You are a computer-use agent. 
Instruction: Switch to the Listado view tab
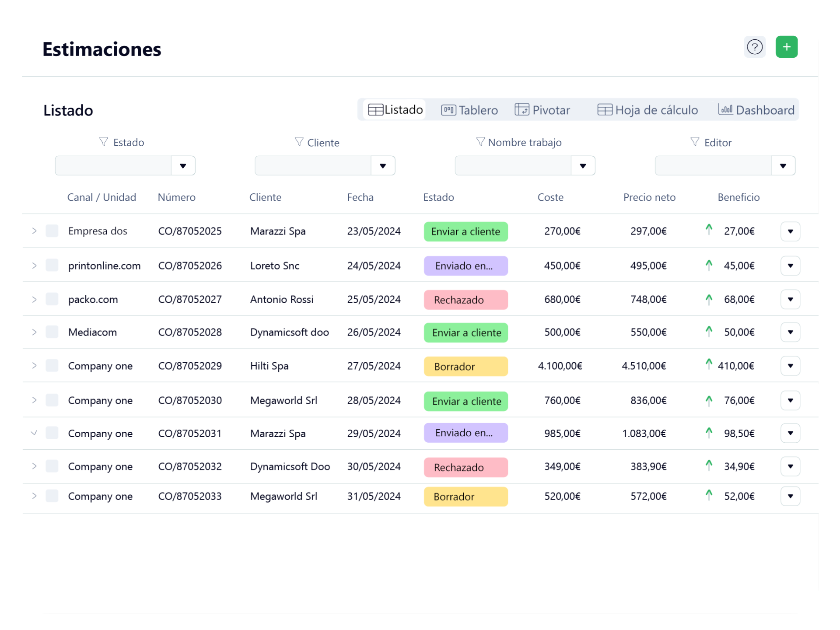pos(395,110)
